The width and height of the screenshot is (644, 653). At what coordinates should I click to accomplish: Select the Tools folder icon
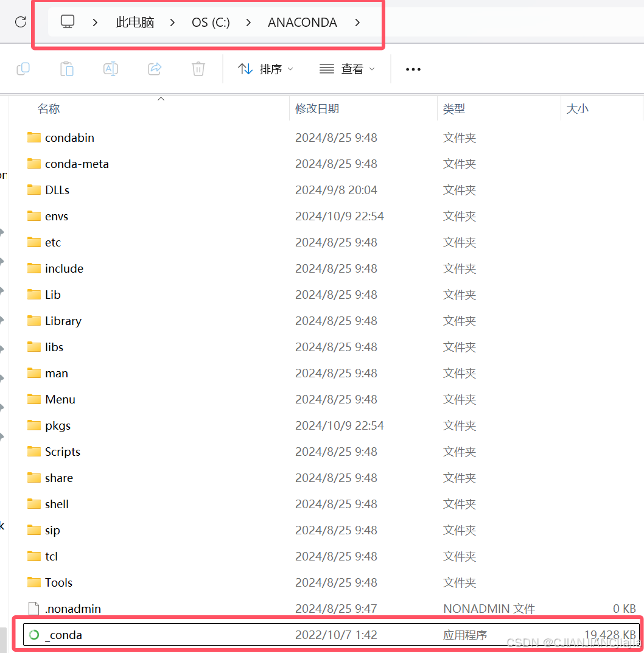[x=33, y=582]
